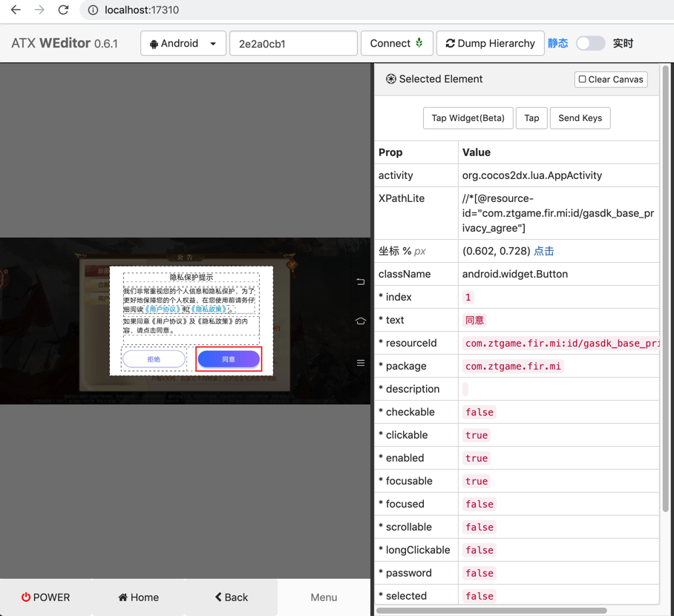Reload the browser page
674x616 pixels.
[64, 10]
